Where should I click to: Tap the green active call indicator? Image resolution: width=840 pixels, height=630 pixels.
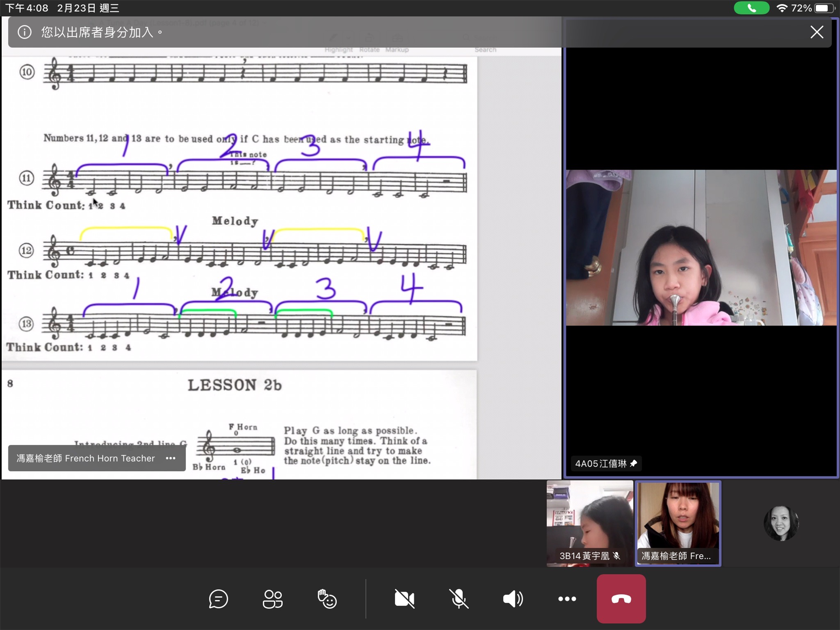pyautogui.click(x=751, y=8)
